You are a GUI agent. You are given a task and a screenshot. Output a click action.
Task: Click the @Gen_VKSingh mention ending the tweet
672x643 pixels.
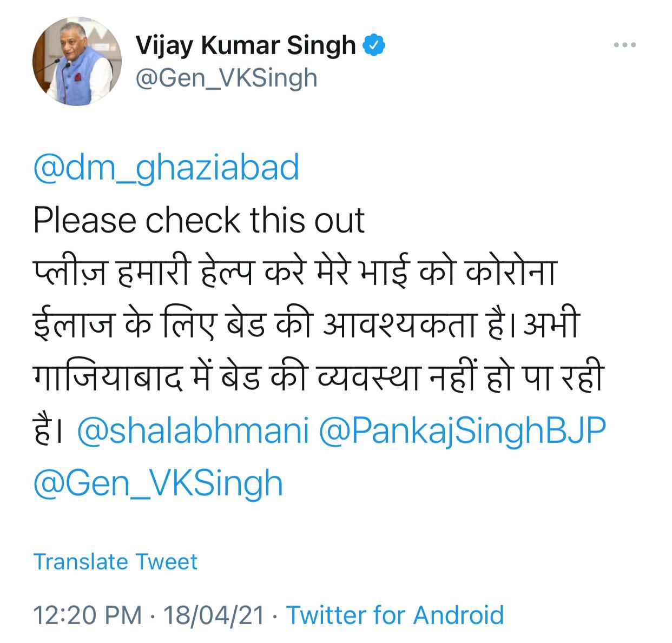coord(158,483)
